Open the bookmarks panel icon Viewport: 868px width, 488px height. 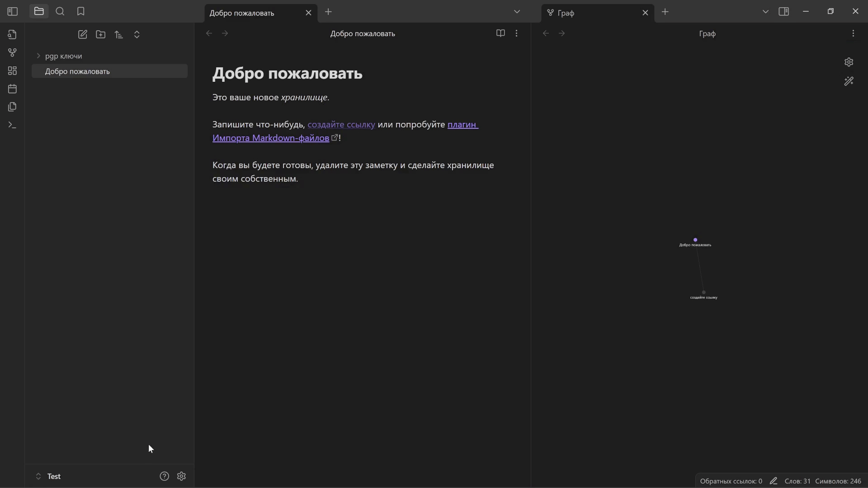pos(81,12)
